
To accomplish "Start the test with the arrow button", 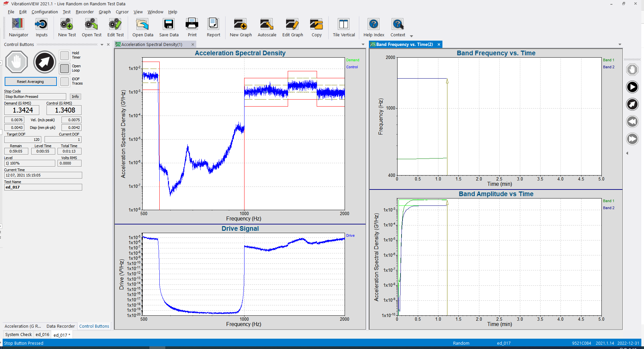I will [x=45, y=62].
